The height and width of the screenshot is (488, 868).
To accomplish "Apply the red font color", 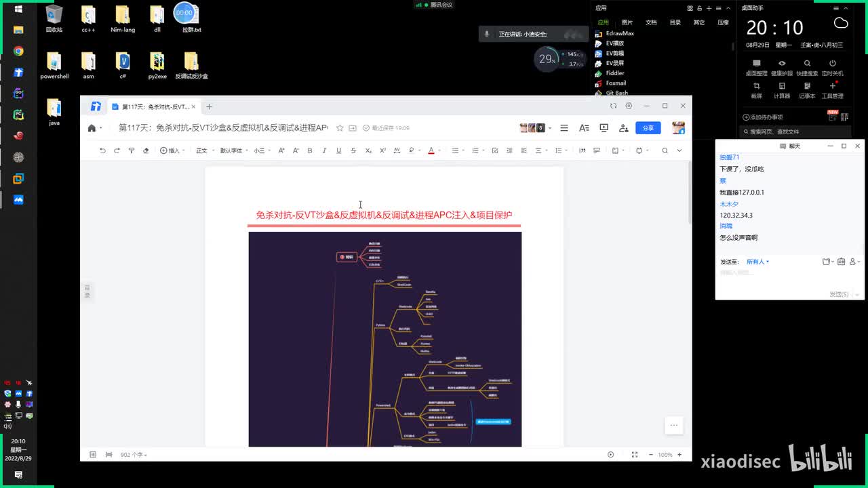I will (431, 150).
